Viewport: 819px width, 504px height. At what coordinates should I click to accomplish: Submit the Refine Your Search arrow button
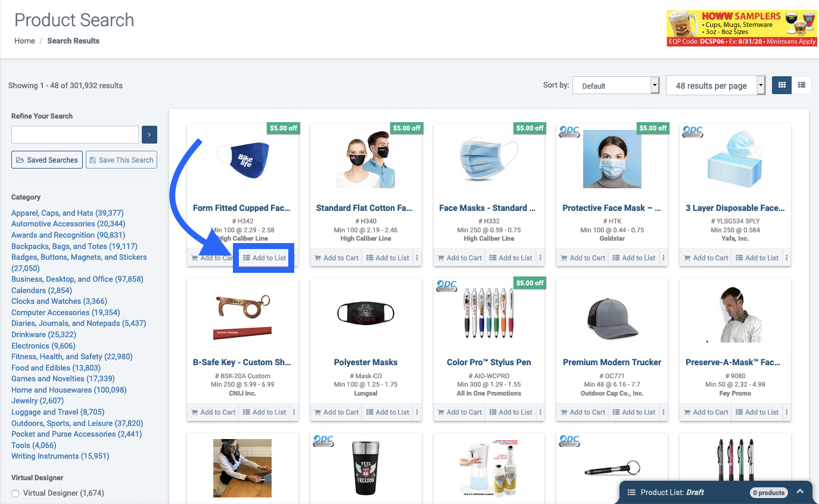[149, 135]
